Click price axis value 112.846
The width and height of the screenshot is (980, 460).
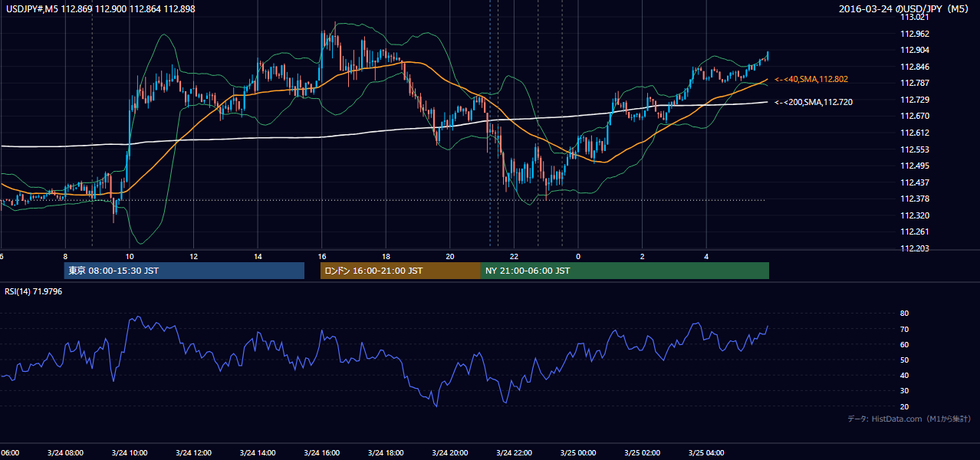(915, 67)
